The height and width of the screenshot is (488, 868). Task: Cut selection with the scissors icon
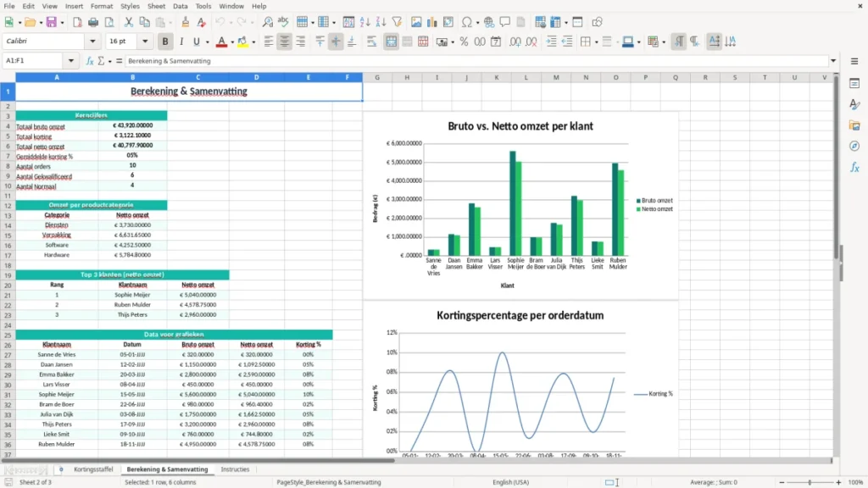pyautogui.click(x=129, y=22)
